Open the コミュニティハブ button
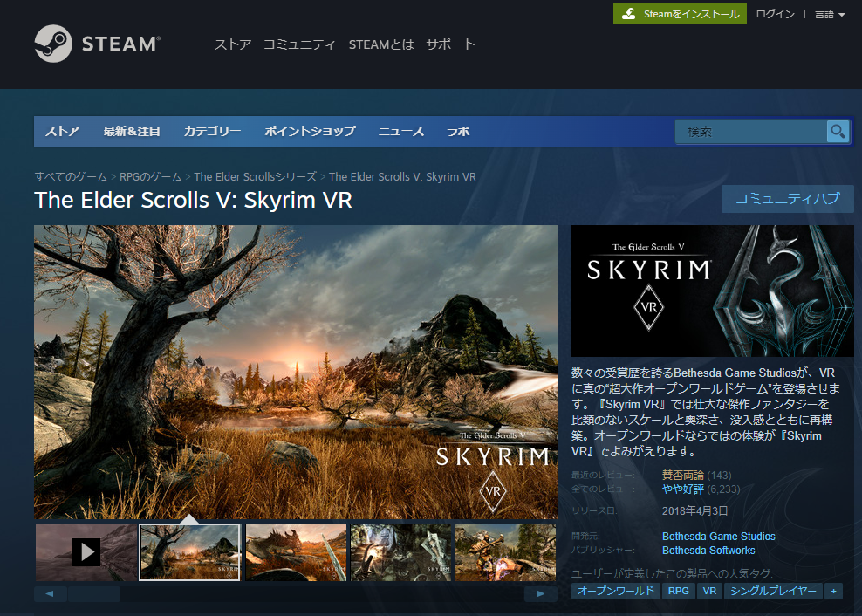 click(x=787, y=199)
